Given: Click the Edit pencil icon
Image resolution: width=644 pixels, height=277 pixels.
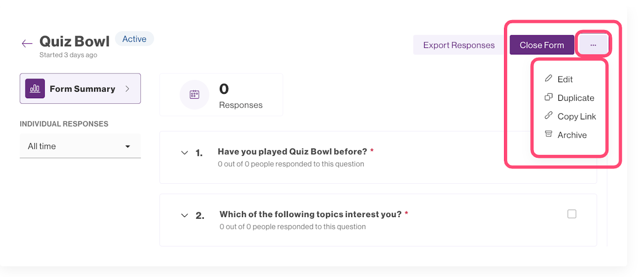Looking at the screenshot, I should point(548,79).
